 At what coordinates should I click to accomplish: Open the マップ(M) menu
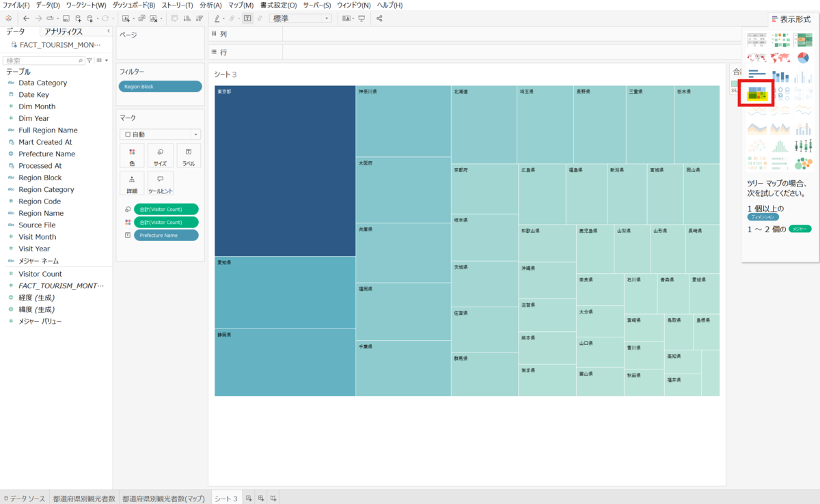(241, 5)
